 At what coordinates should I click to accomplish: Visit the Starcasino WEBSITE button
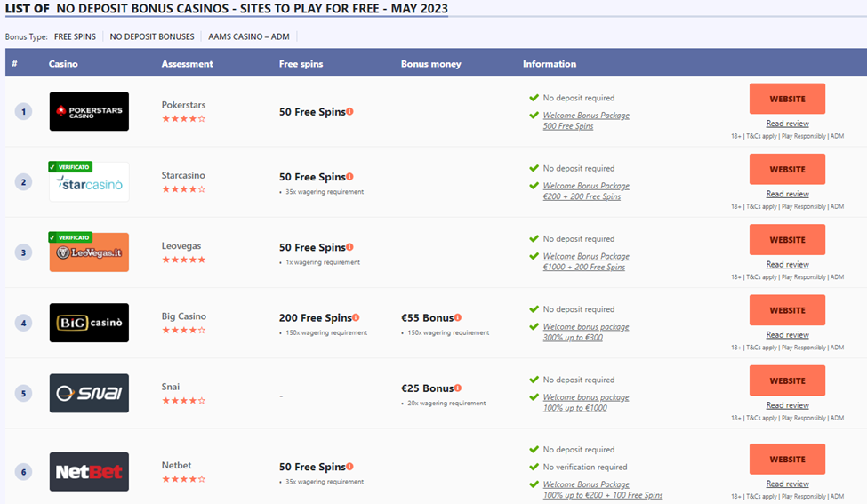(787, 169)
